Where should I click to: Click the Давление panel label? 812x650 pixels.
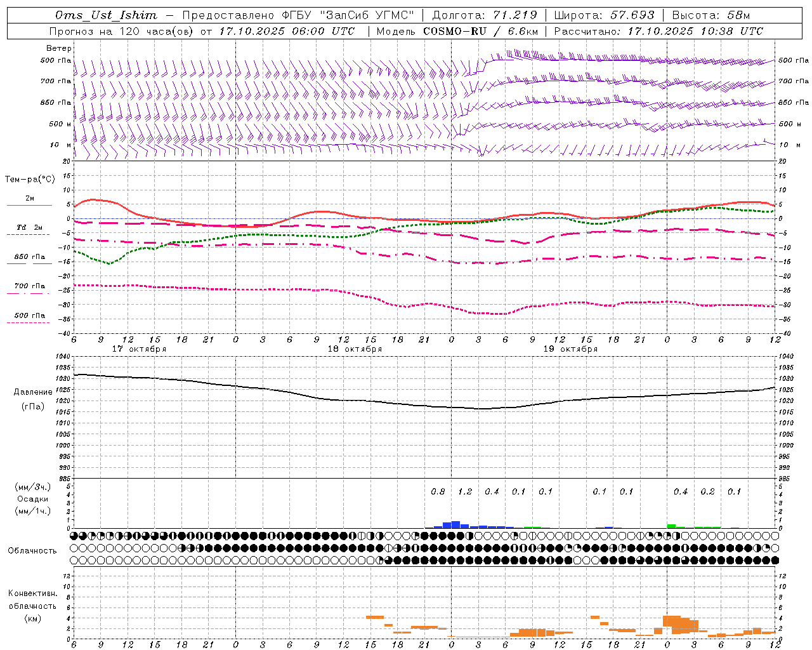tap(33, 392)
